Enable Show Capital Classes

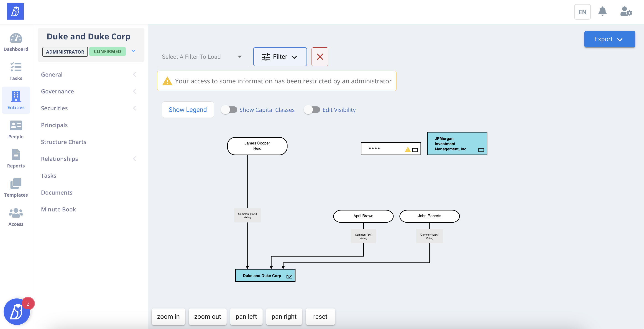coord(229,110)
